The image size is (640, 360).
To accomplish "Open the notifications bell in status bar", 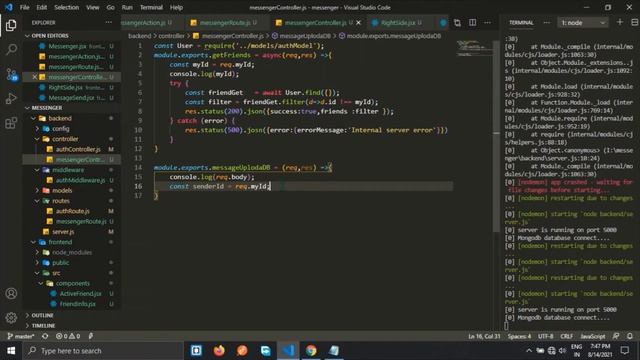I will point(630,336).
